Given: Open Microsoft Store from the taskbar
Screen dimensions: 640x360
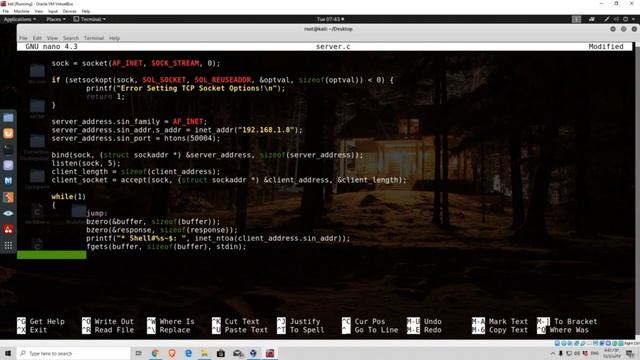Looking at the screenshot, I should tap(221, 353).
